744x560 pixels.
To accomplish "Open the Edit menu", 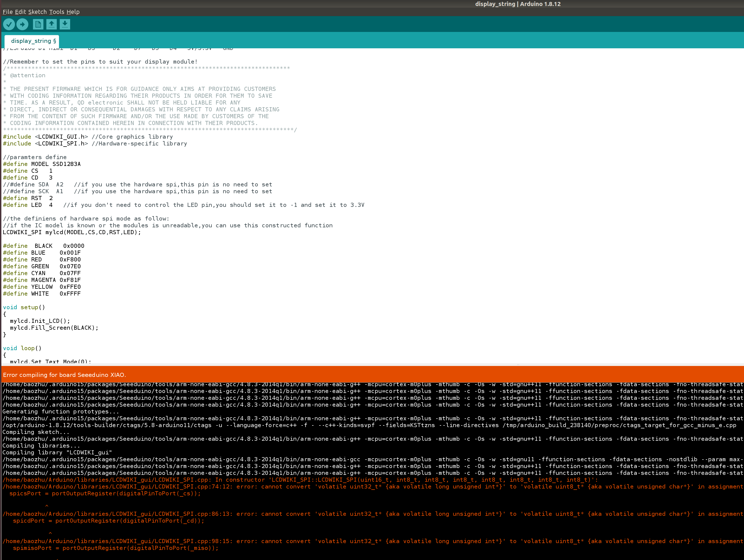I will point(20,12).
